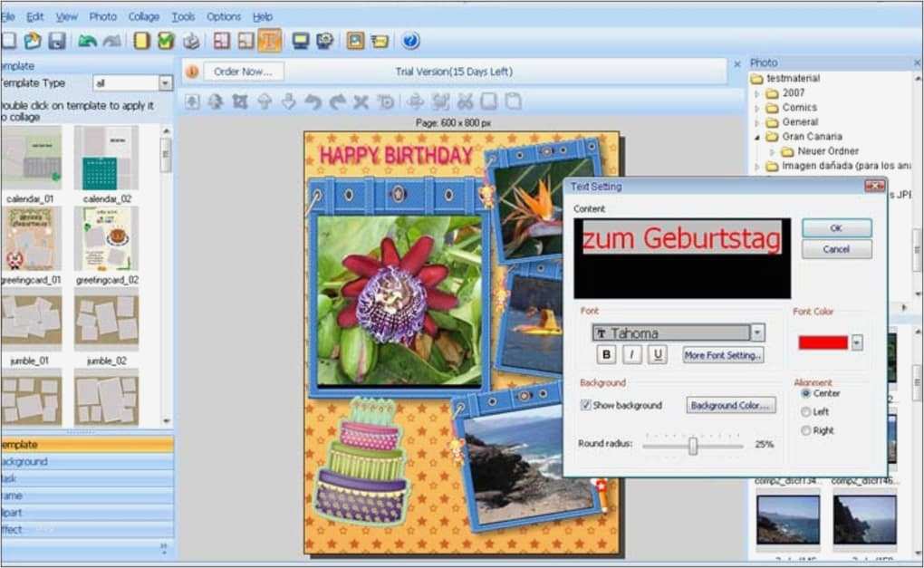The image size is (924, 568).
Task: Open the View menu
Action: coord(67,16)
